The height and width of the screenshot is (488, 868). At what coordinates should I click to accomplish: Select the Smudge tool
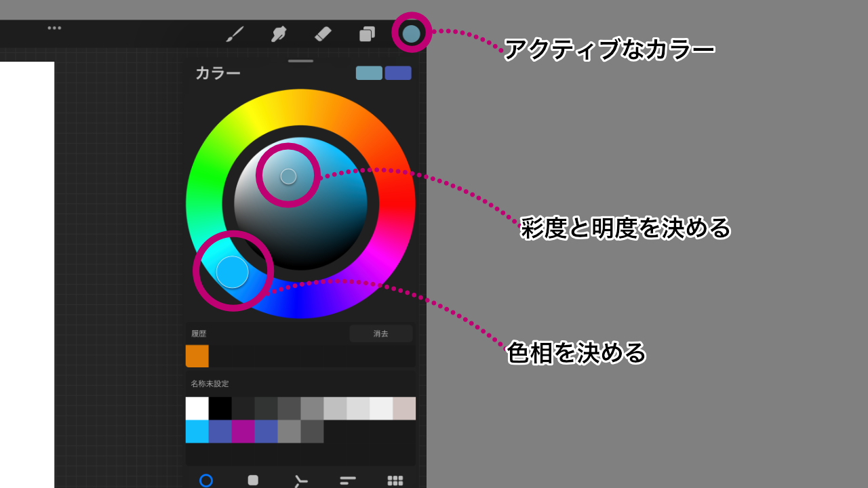click(279, 34)
